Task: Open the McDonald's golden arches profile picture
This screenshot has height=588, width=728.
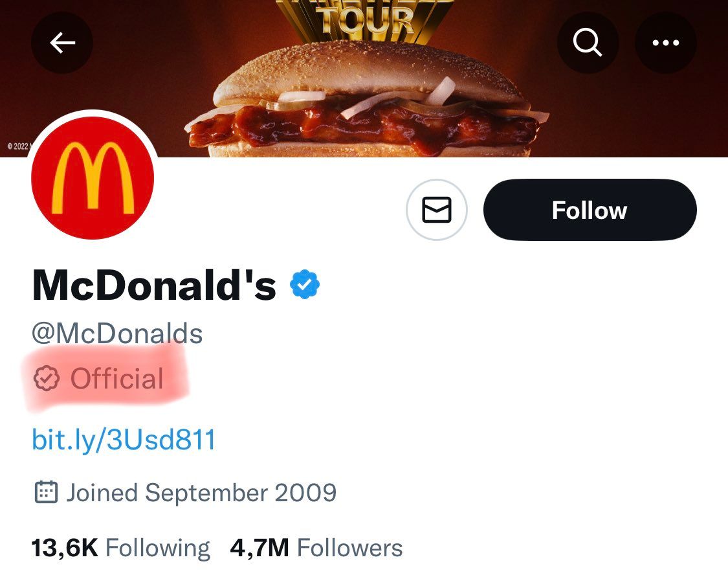Action: click(x=93, y=178)
